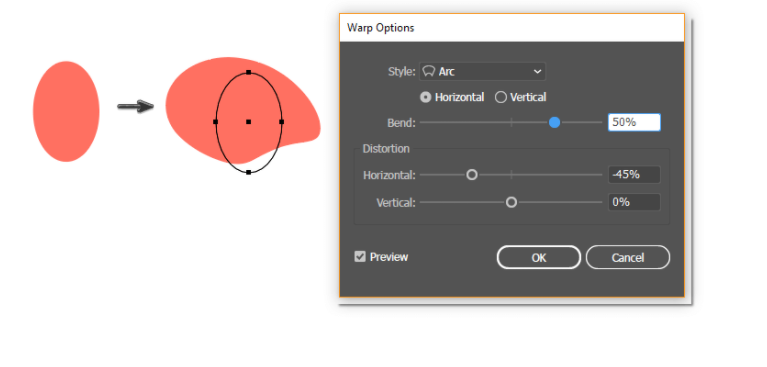Select the Horizontal radio button
The height and width of the screenshot is (367, 767).
[x=426, y=97]
